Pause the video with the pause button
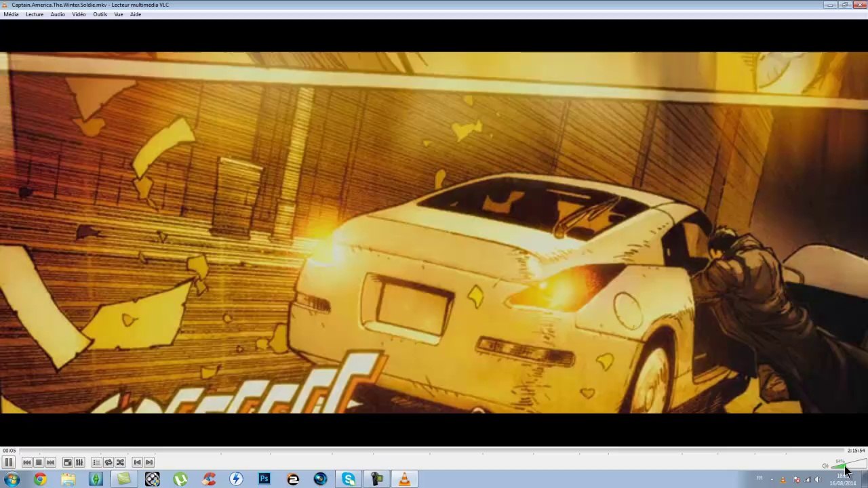 [x=8, y=462]
